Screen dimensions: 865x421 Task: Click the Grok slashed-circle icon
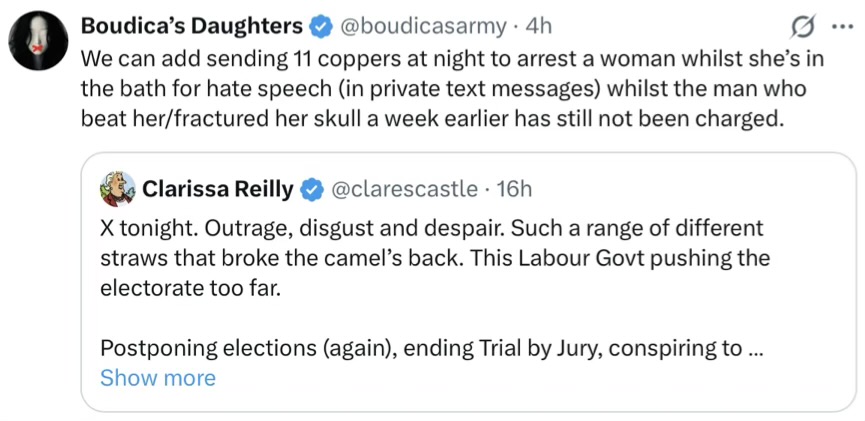pyautogui.click(x=801, y=26)
